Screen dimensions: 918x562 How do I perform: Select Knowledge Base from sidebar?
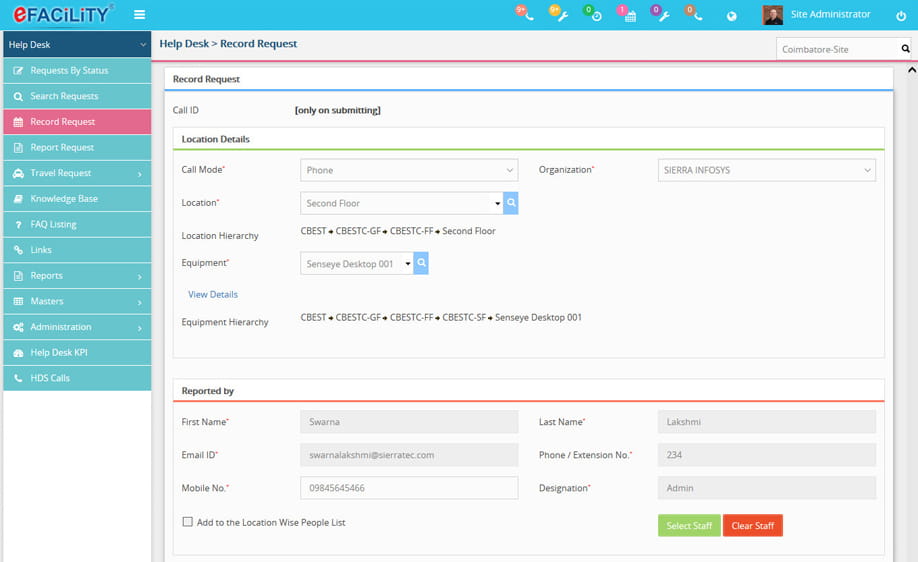click(x=64, y=199)
